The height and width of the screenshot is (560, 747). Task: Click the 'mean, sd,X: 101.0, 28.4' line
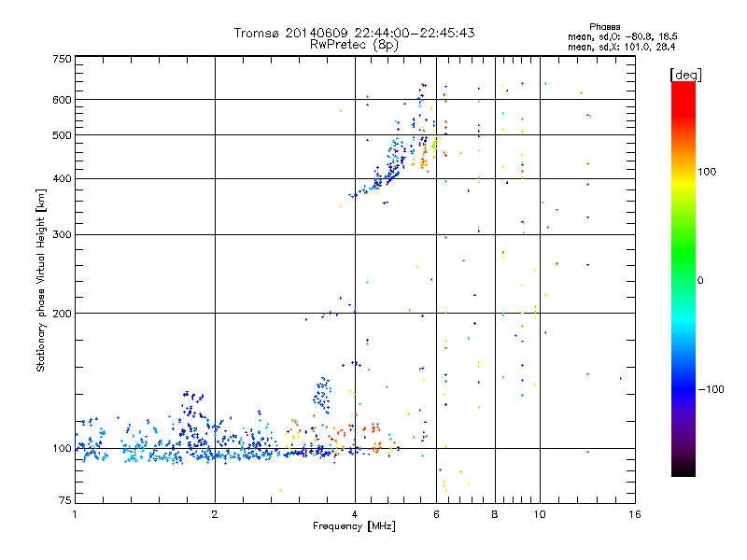[x=621, y=47]
